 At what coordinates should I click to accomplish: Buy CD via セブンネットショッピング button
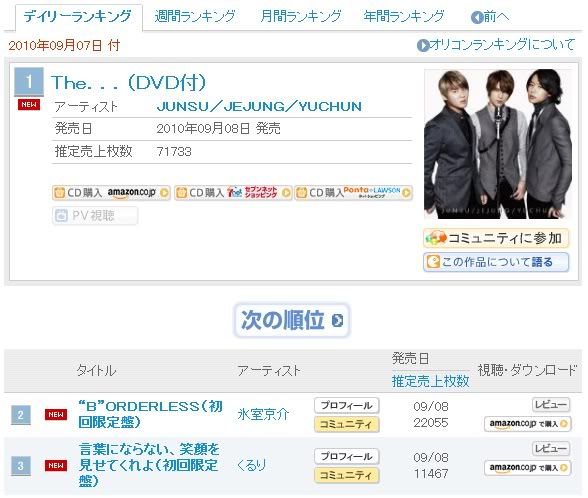(x=233, y=193)
